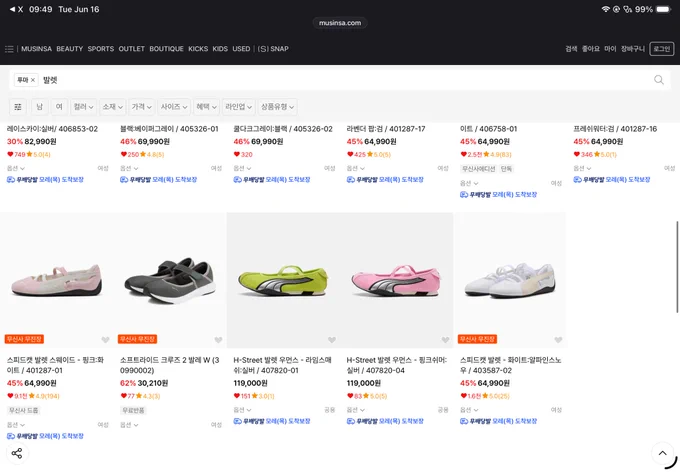Open the OUTLET section
The height and width of the screenshot is (472, 680).
(x=131, y=49)
